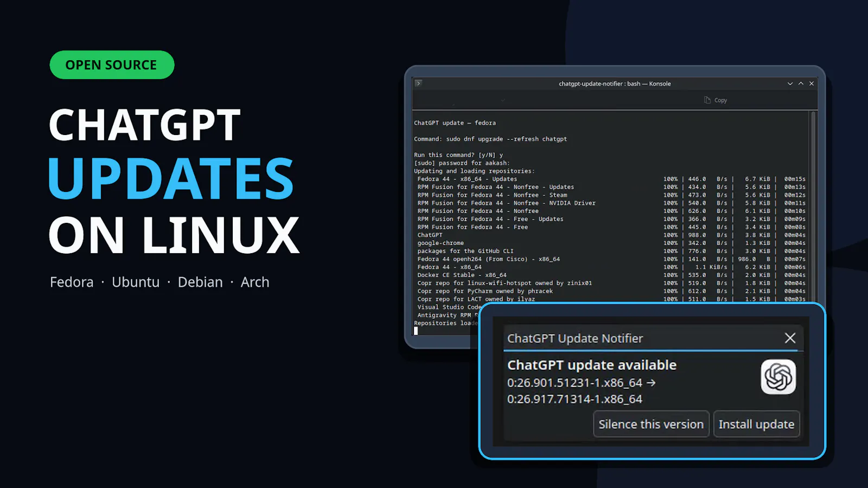Click the 'Arch' text in distro list
Image resolution: width=868 pixels, height=488 pixels.
coord(255,282)
